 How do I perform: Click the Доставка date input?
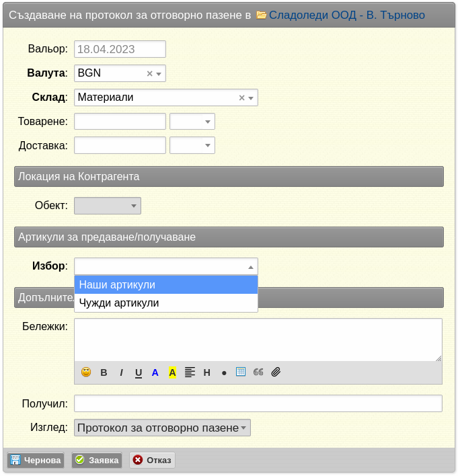click(x=120, y=145)
